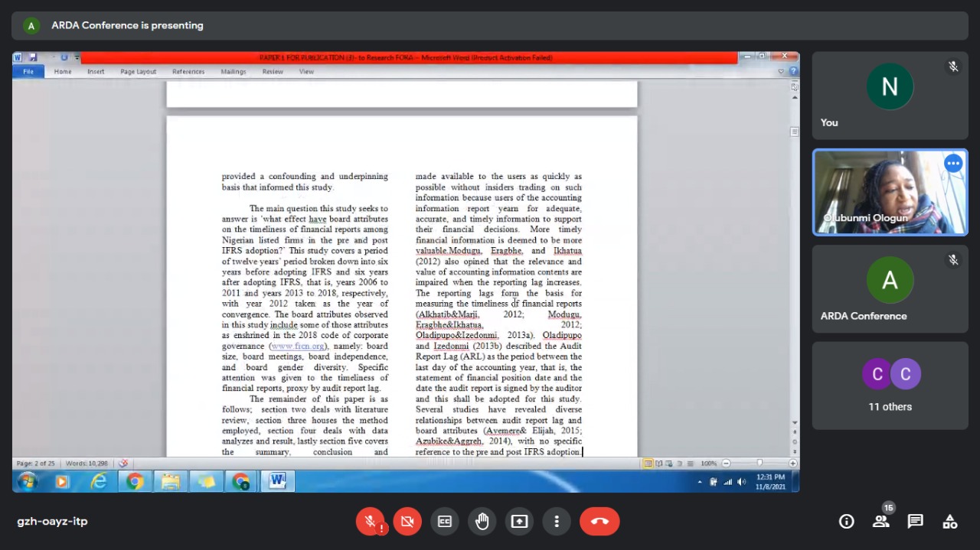The width and height of the screenshot is (980, 550).
Task: Open the Windows Start button
Action: [x=27, y=481]
